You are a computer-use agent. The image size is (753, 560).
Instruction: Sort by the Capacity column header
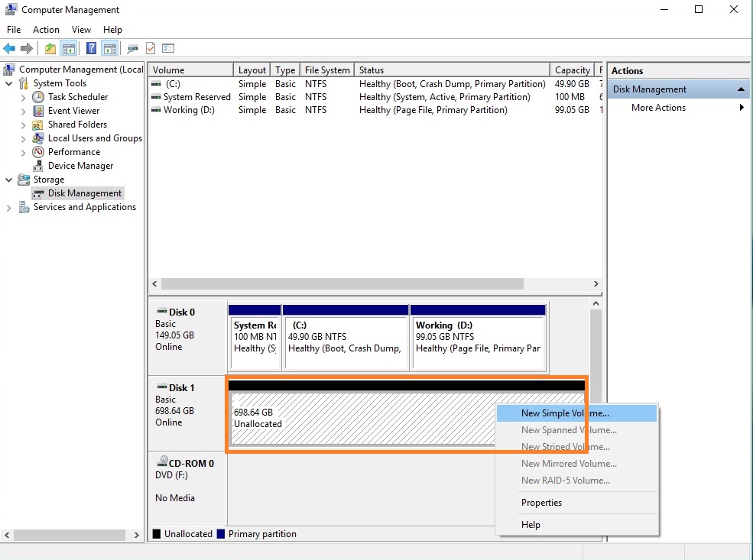coord(572,70)
